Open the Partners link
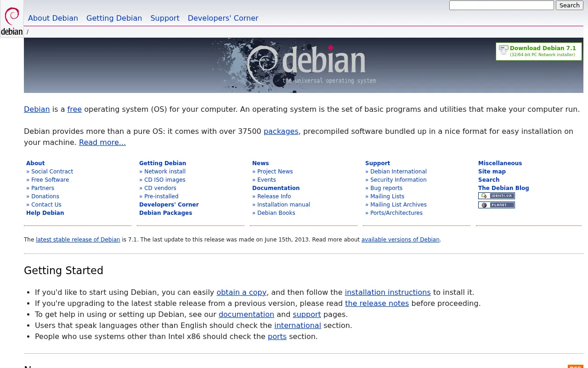Viewport: 588px width, 368px height. pos(43,188)
